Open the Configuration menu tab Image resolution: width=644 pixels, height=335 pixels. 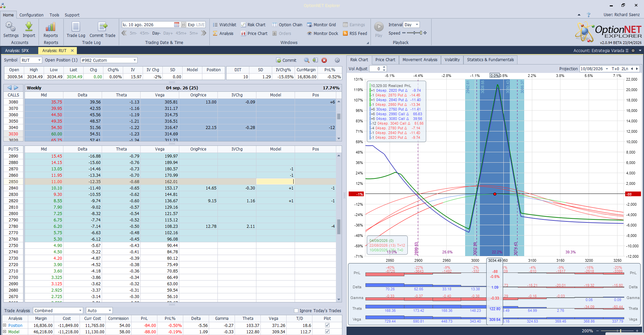click(32, 15)
